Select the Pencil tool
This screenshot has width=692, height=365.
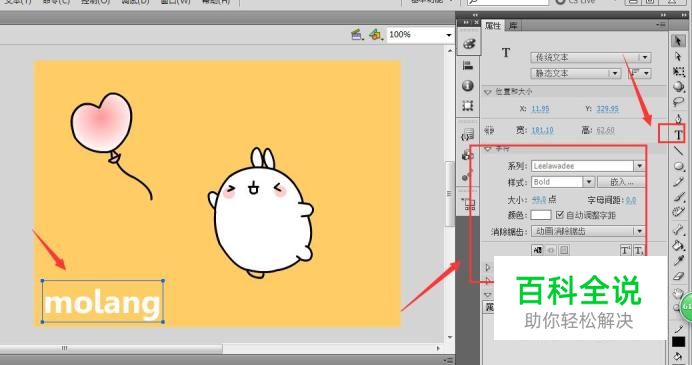(678, 181)
